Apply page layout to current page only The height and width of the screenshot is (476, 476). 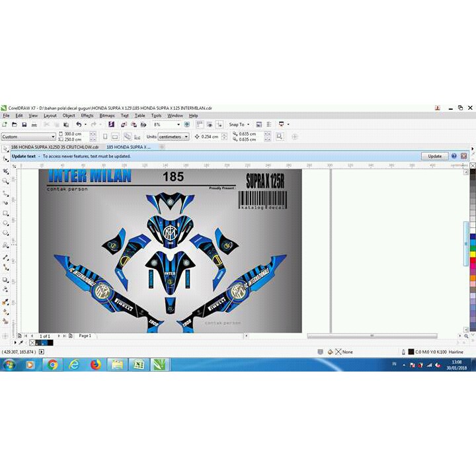click(x=138, y=137)
